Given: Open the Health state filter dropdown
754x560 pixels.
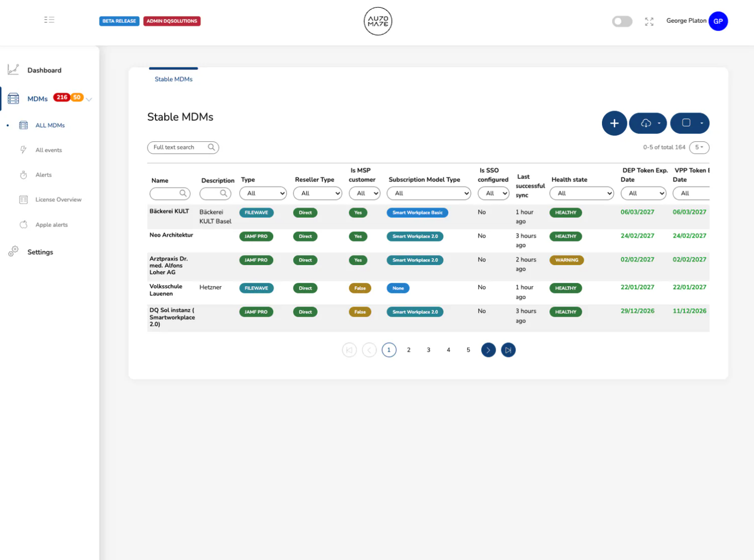Looking at the screenshot, I should pos(582,194).
